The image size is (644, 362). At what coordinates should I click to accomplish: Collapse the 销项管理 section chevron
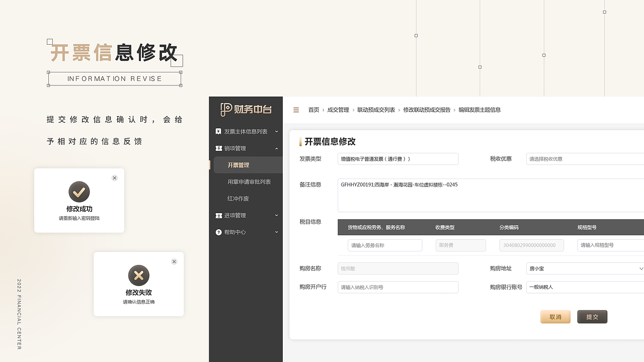coord(277,148)
